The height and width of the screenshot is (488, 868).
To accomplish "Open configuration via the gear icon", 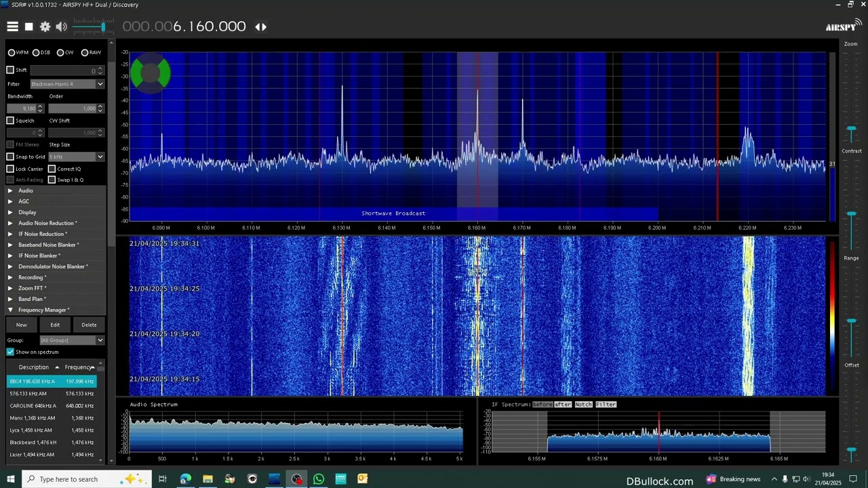I will tap(45, 26).
